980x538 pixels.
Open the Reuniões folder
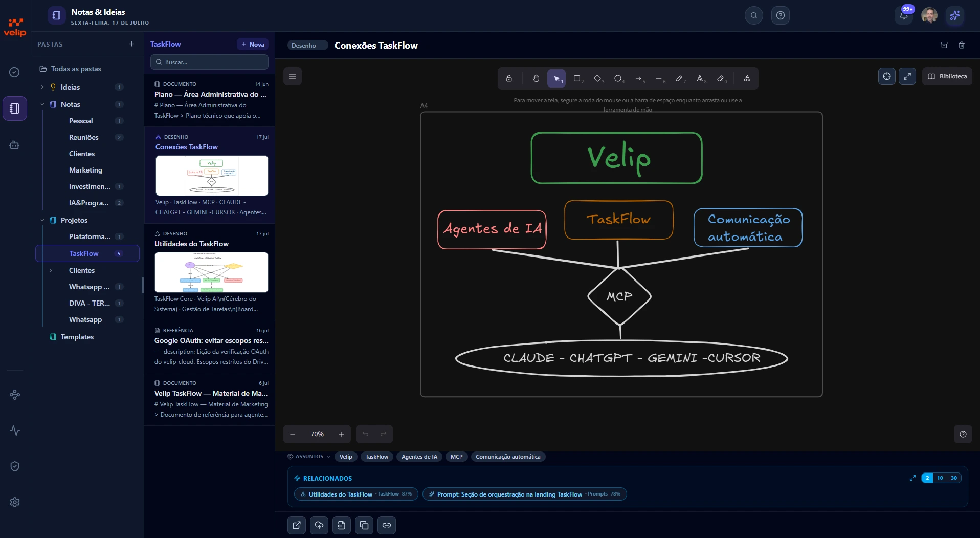84,137
